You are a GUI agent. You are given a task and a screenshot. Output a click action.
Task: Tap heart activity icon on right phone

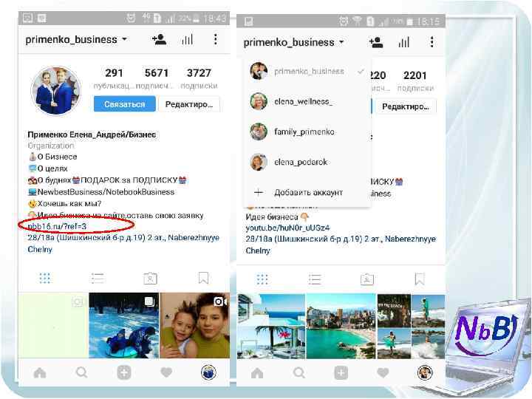point(383,373)
